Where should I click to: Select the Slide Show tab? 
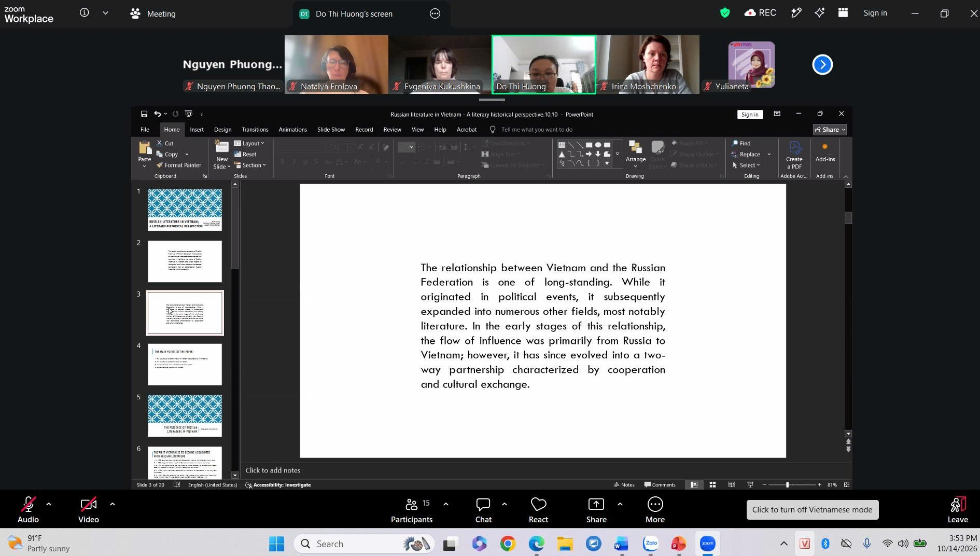[331, 130]
